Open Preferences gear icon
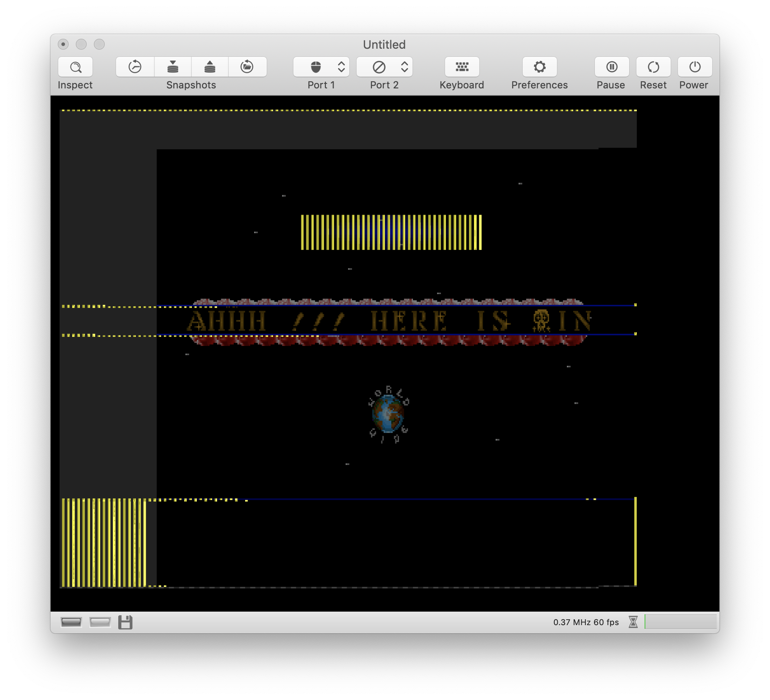The height and width of the screenshot is (700, 770). click(539, 67)
